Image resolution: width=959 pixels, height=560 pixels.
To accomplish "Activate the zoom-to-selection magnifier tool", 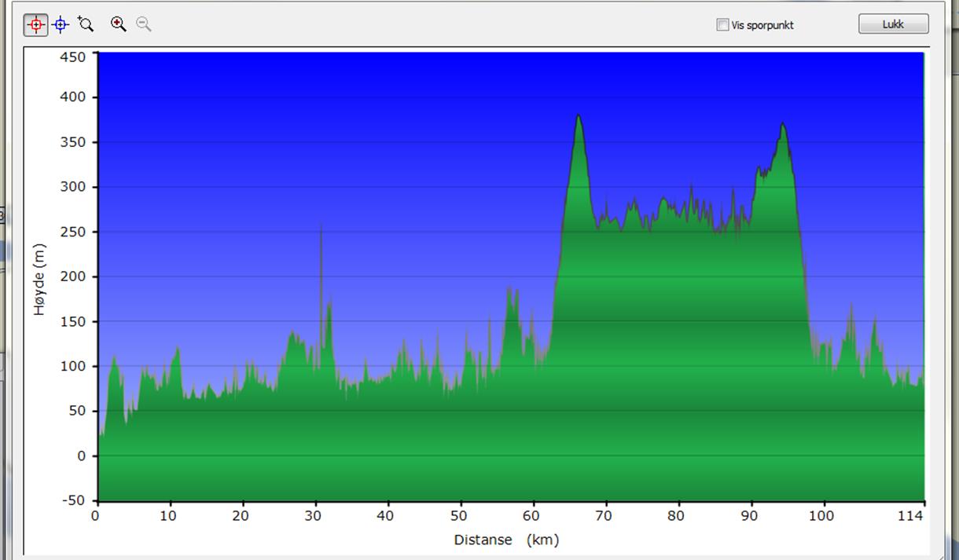I will 86,24.
